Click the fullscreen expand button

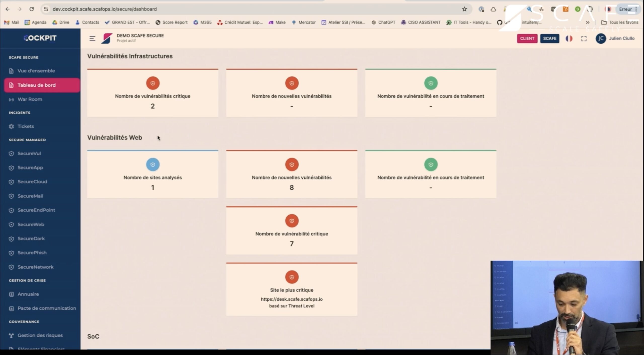(584, 38)
